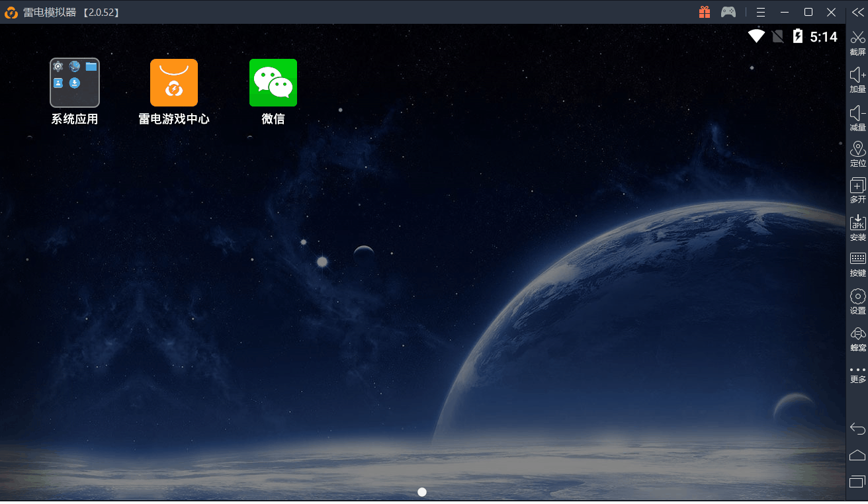Click the gamepad icon in title bar

pos(728,12)
